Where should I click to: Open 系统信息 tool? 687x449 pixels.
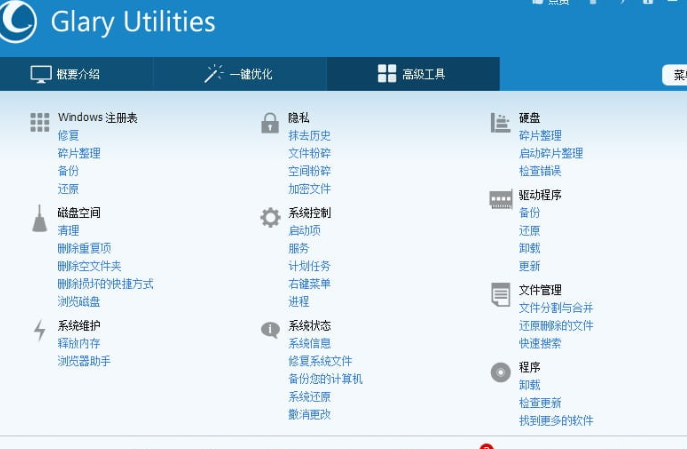point(309,343)
